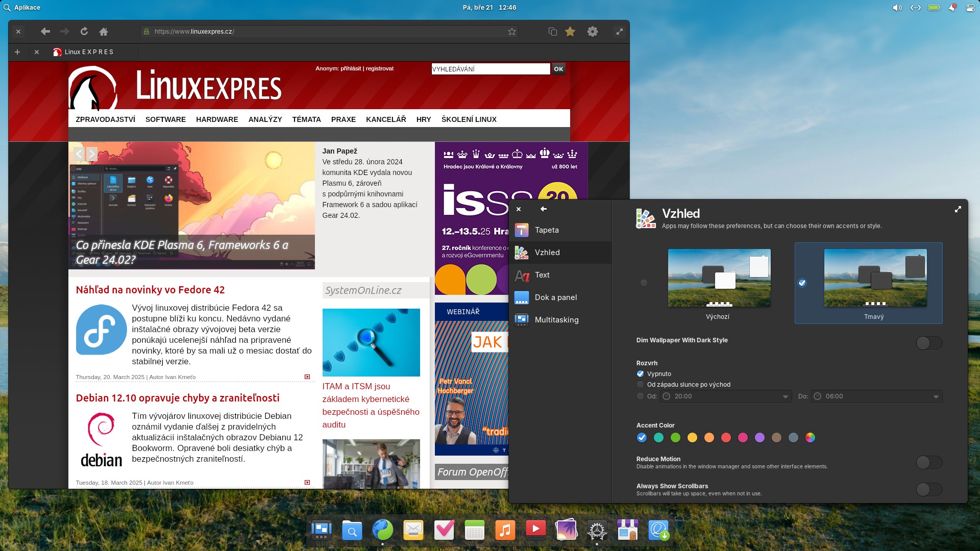Click next slide arrow on article carousel
Viewport: 980px width, 551px height.
point(92,154)
